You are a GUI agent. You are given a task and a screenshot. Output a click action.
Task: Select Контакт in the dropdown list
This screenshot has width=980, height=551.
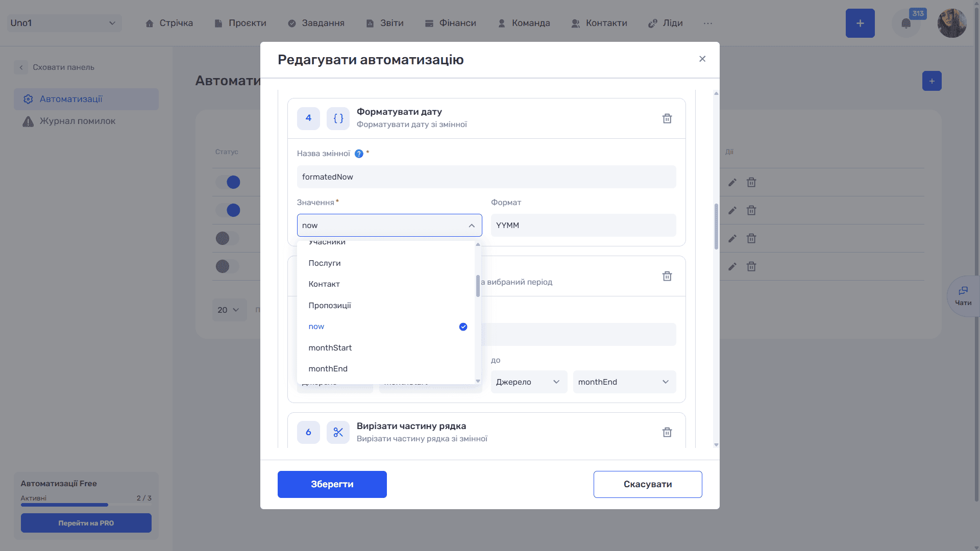click(x=386, y=284)
